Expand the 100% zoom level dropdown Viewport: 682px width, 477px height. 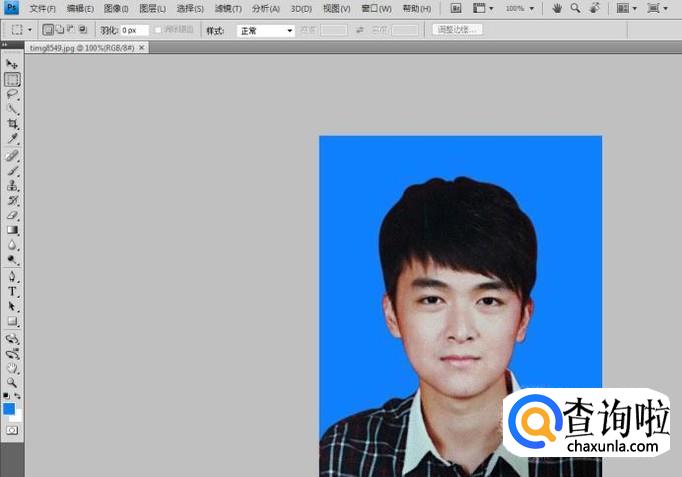(519, 8)
